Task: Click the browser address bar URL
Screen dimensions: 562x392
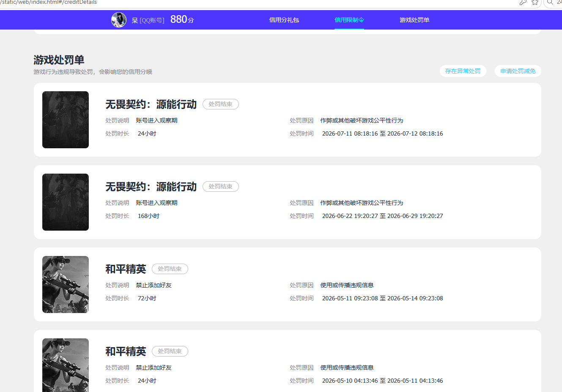Action: click(49, 2)
